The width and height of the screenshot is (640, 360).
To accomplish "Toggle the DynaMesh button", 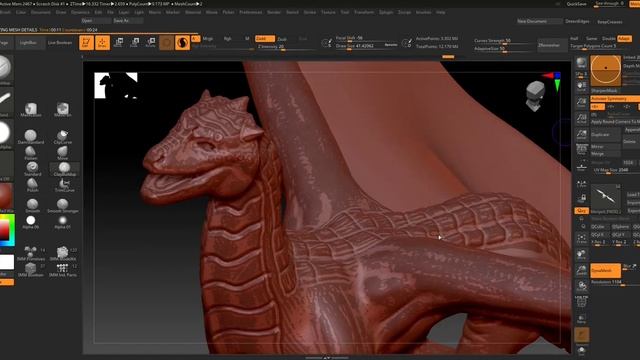I will tap(605, 271).
